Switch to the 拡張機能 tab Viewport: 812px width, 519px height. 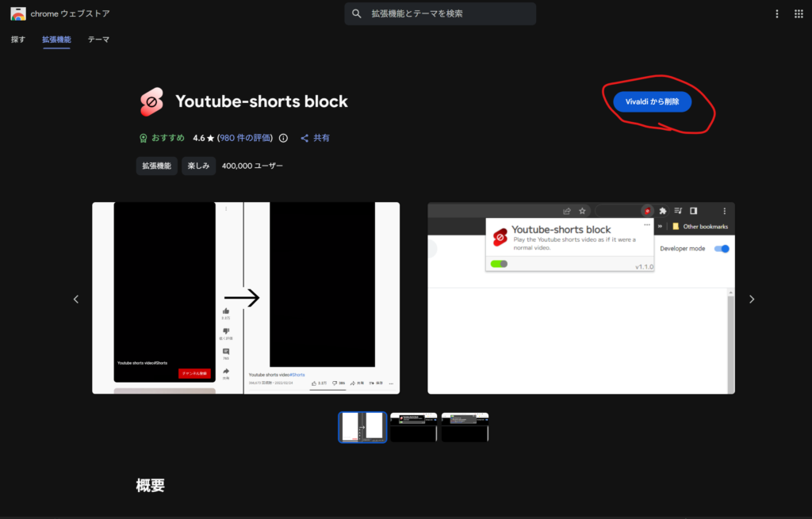[x=56, y=39]
